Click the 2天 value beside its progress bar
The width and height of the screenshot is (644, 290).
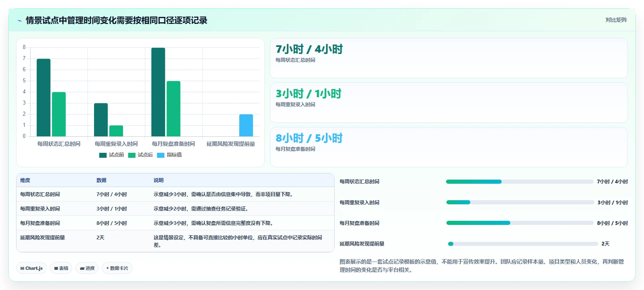coord(605,244)
